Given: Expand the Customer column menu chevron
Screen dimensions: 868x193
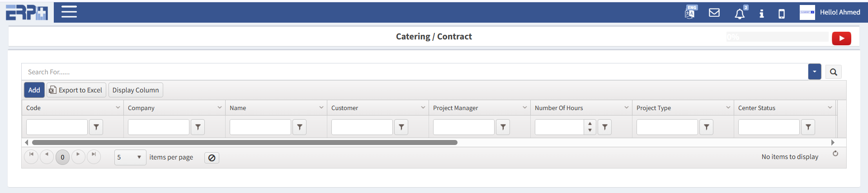Looking at the screenshot, I should (423, 108).
